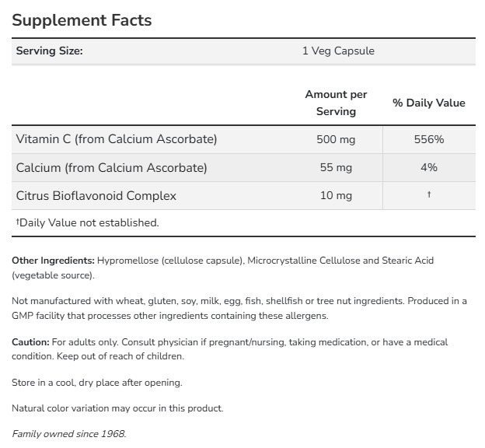Screen dimensions: 485x448
Task: Click the dagger symbol in Daily Value column
Action: pos(428,194)
